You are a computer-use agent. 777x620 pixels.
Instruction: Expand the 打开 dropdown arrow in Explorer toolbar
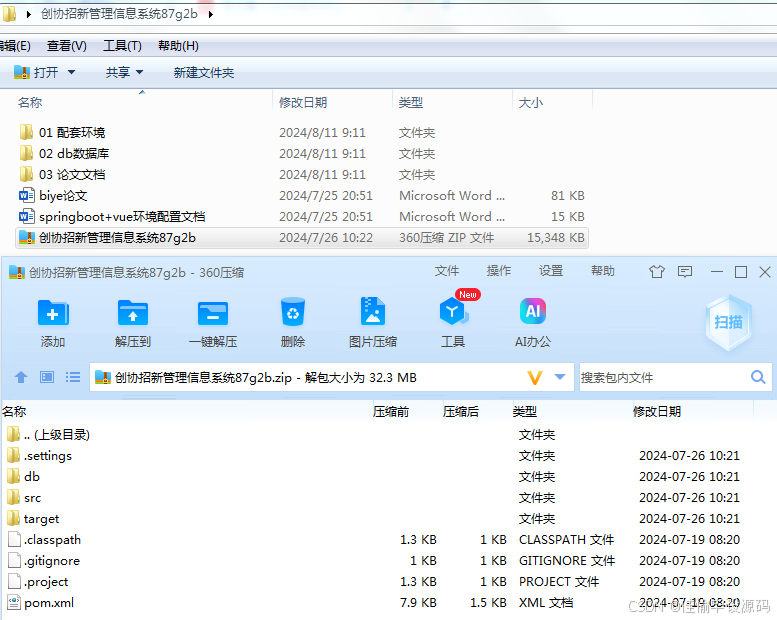tap(71, 72)
